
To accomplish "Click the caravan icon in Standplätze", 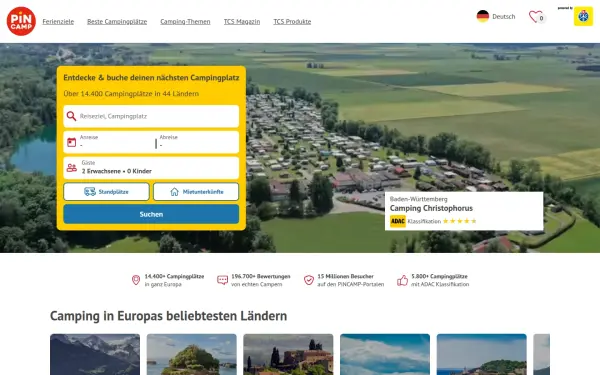I will (90, 192).
